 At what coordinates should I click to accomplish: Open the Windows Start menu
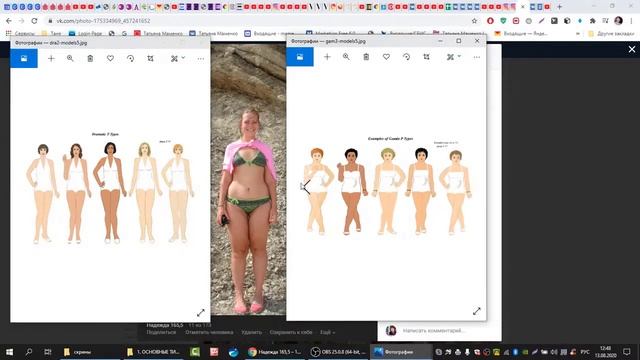click(x=9, y=351)
